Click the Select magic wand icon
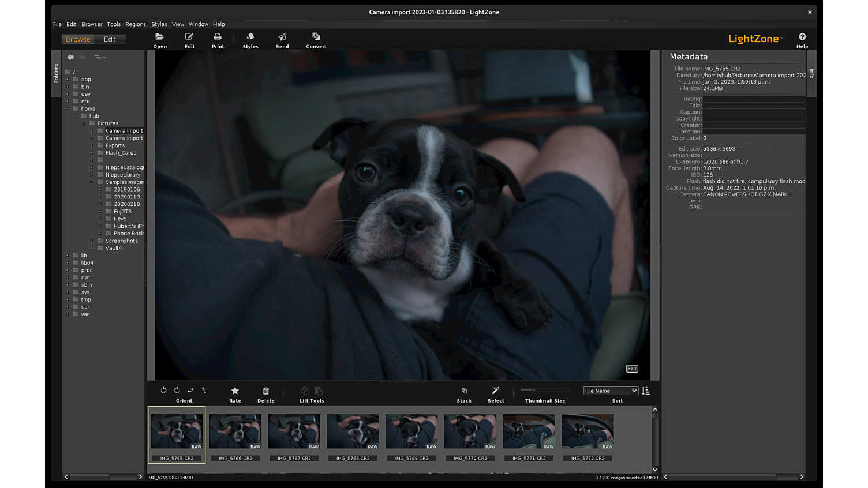Screen dimensions: 868x488 pos(496,391)
